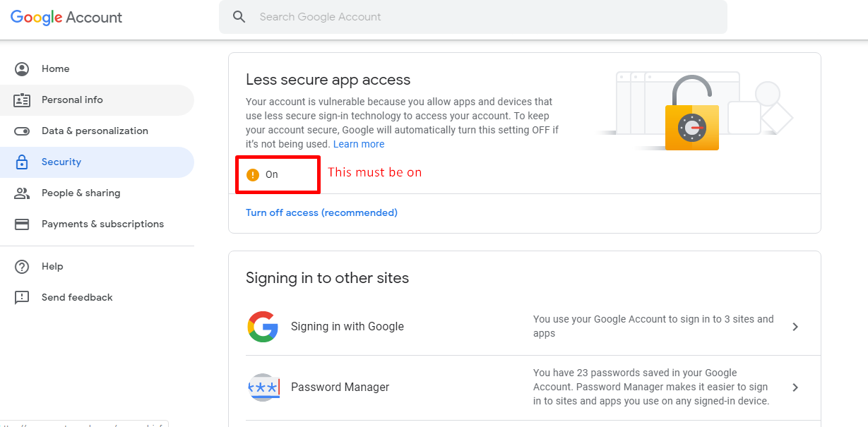868x427 pixels.
Task: Open the Security menu item
Action: (61, 162)
